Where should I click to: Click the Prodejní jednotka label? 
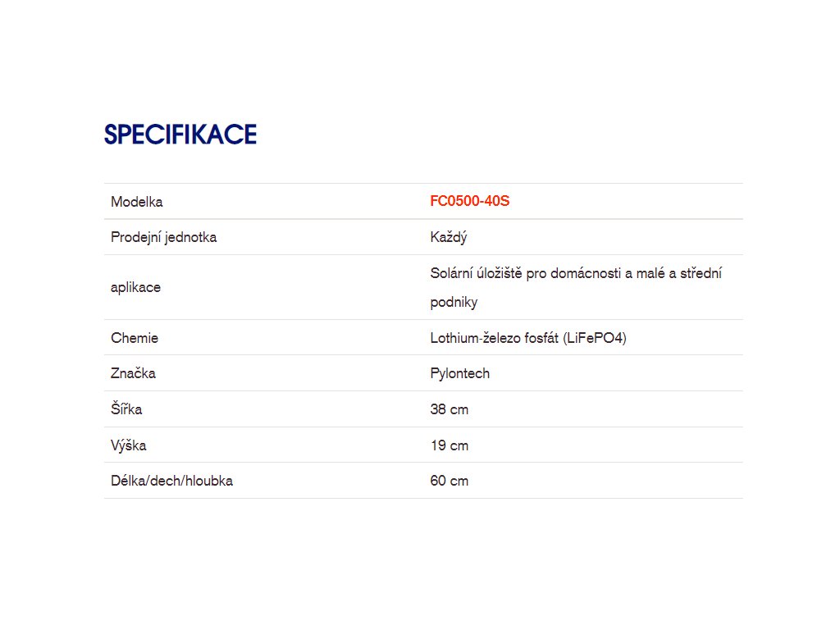pyautogui.click(x=164, y=237)
